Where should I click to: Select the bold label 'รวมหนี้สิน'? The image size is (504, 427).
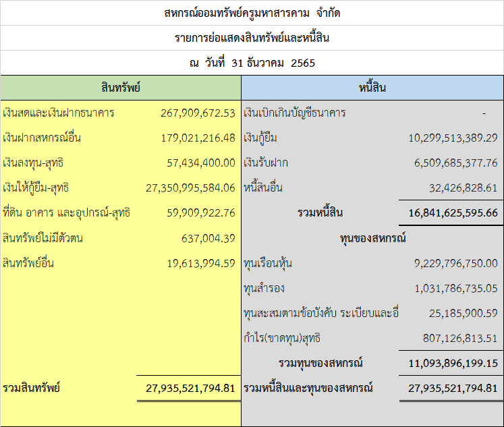(320, 212)
